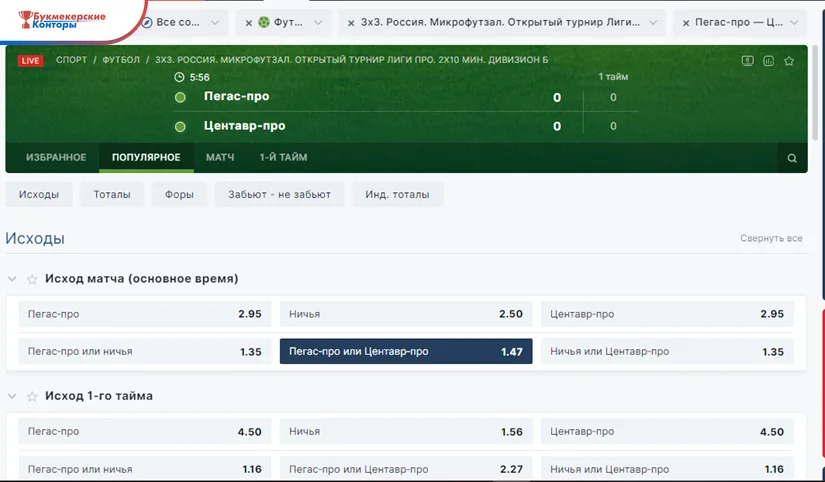The width and height of the screenshot is (825, 482).
Task: Switch to the МАТЧ tab
Action: click(x=220, y=157)
